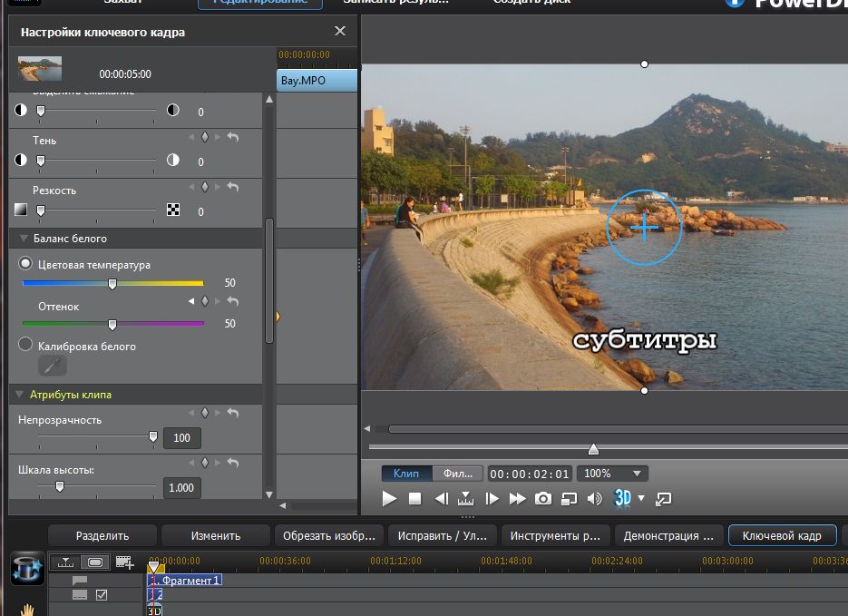The height and width of the screenshot is (616, 848).
Task: Pick white calibration eyedropper button
Action: coord(52,366)
